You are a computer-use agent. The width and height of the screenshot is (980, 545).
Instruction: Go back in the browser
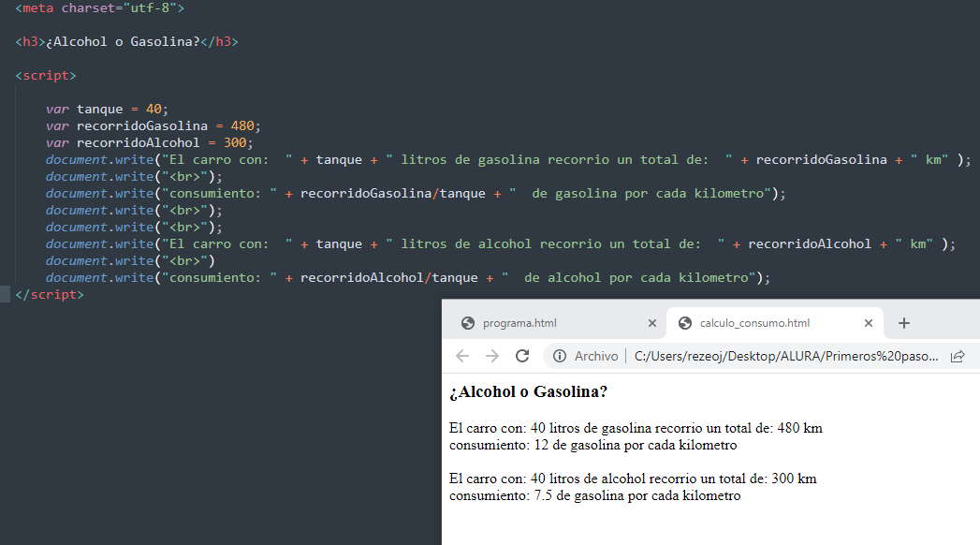(461, 356)
